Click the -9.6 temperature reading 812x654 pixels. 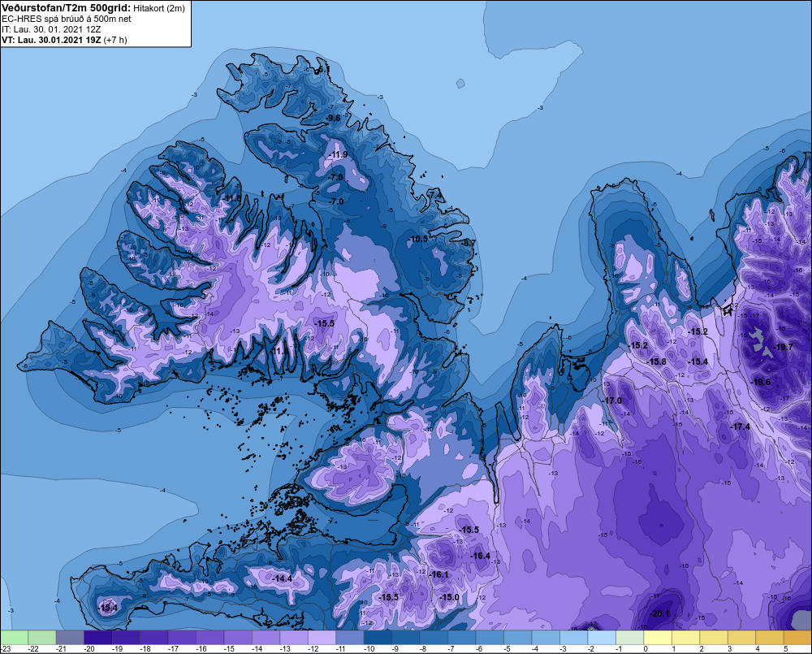coord(334,118)
